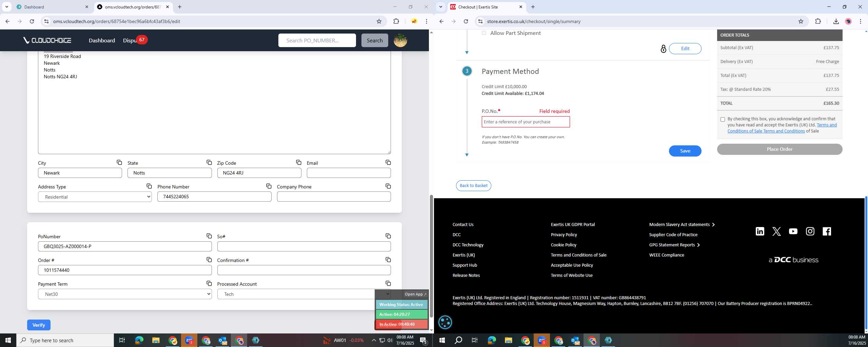Viewport: 868px width, 347px height.
Task: Click the PoNumber input field
Action: click(x=125, y=246)
